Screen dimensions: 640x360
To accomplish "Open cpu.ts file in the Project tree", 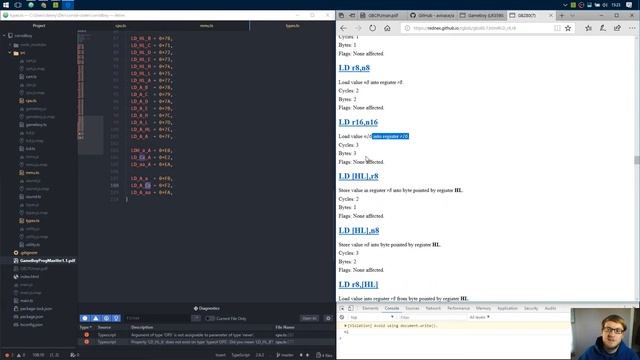I will pos(31,101).
